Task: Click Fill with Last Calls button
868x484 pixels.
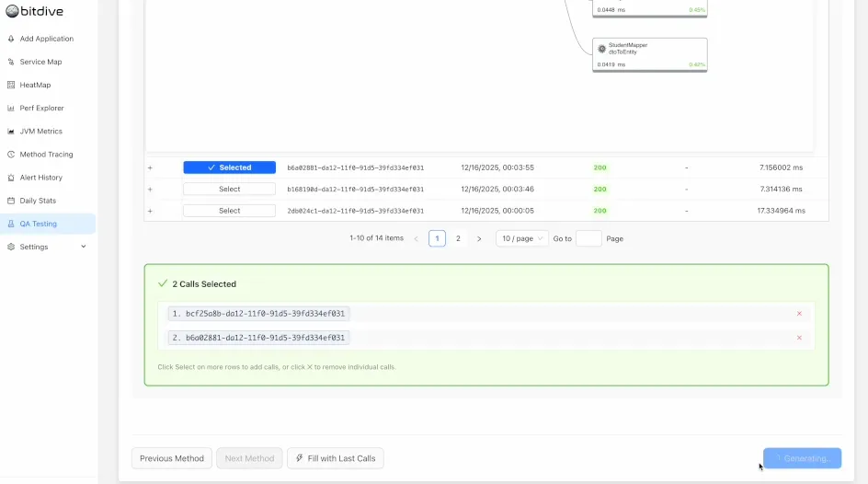Action: (x=336, y=458)
